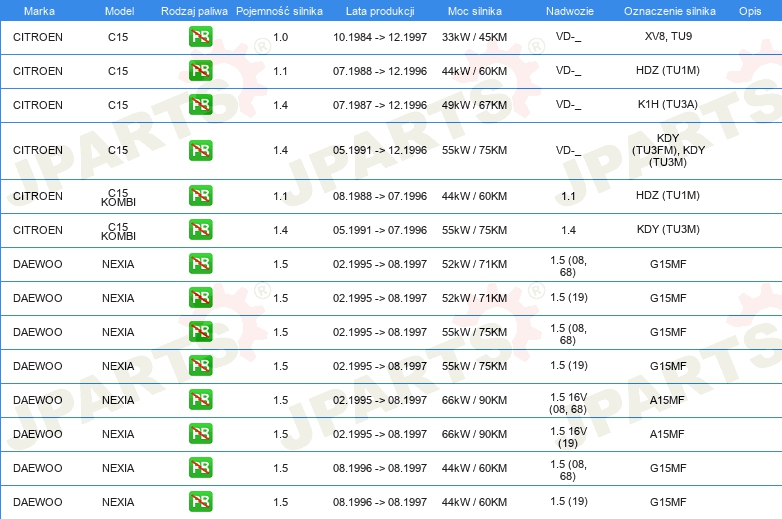Select production years 10.1984 -> 12.1997
This screenshot has height=519, width=782.
(x=380, y=37)
